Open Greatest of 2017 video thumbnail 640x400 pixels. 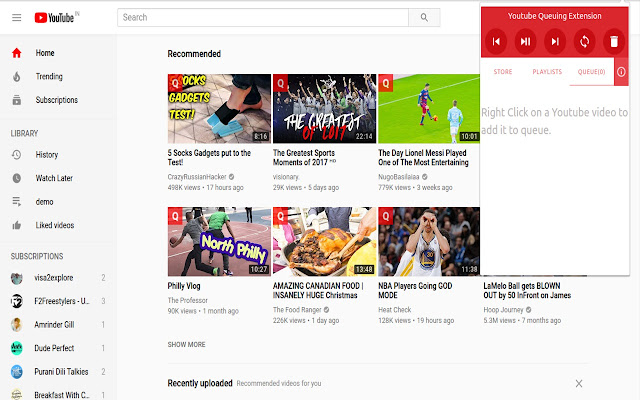(324, 109)
